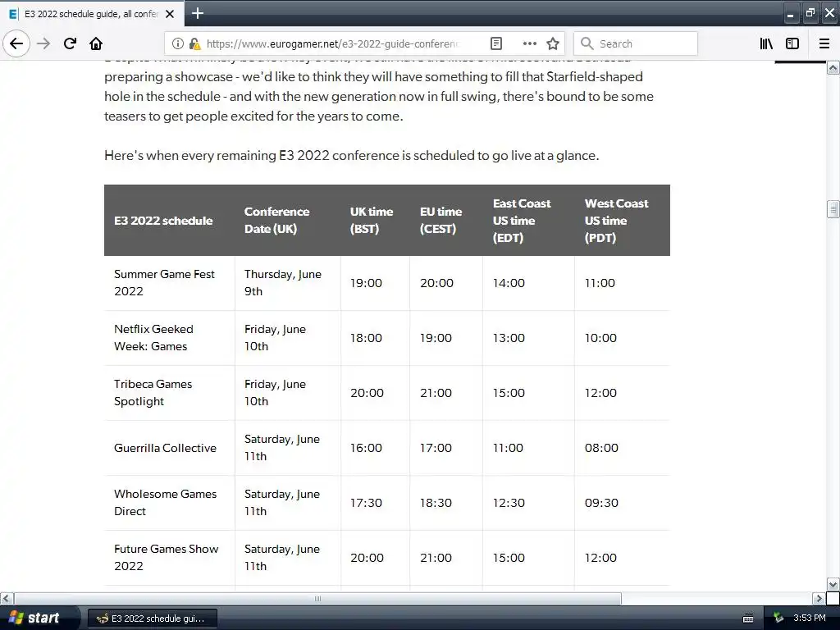Click the 3:53 PM system clock
This screenshot has width=840, height=630.
click(810, 619)
